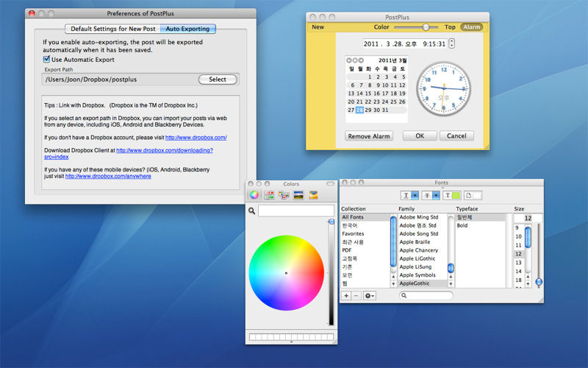This screenshot has height=368, width=588.
Task: Toggle the Top option in PostPlus note
Action: (x=450, y=27)
